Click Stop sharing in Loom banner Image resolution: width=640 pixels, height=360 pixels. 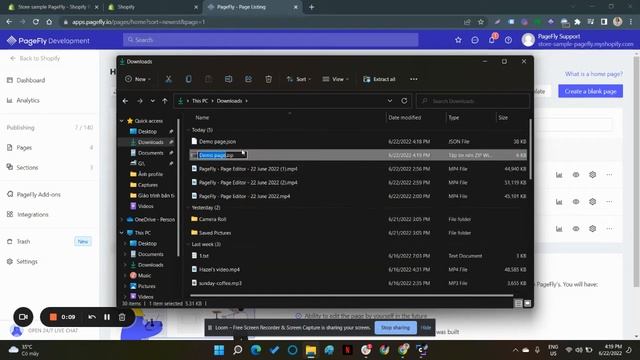click(395, 328)
